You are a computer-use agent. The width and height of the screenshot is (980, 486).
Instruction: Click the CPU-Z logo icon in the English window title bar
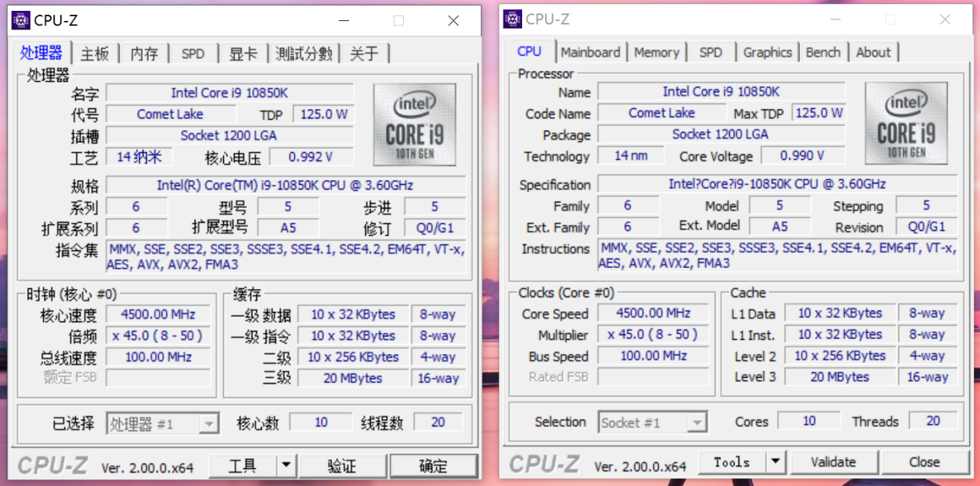[513, 18]
